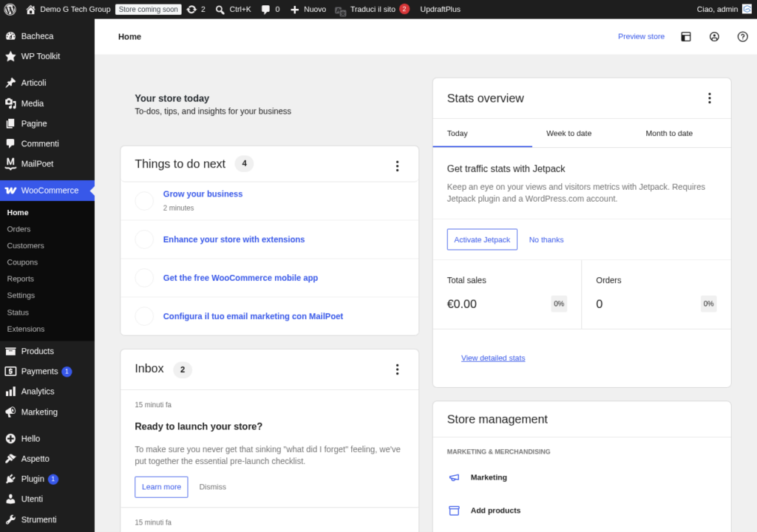Open the Grow your business link
The height and width of the screenshot is (532, 757).
click(203, 194)
